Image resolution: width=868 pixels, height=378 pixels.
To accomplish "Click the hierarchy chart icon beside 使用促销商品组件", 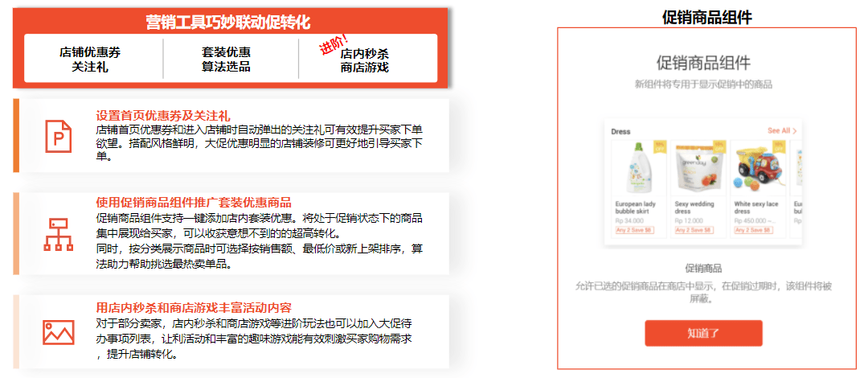I will 58,235.
